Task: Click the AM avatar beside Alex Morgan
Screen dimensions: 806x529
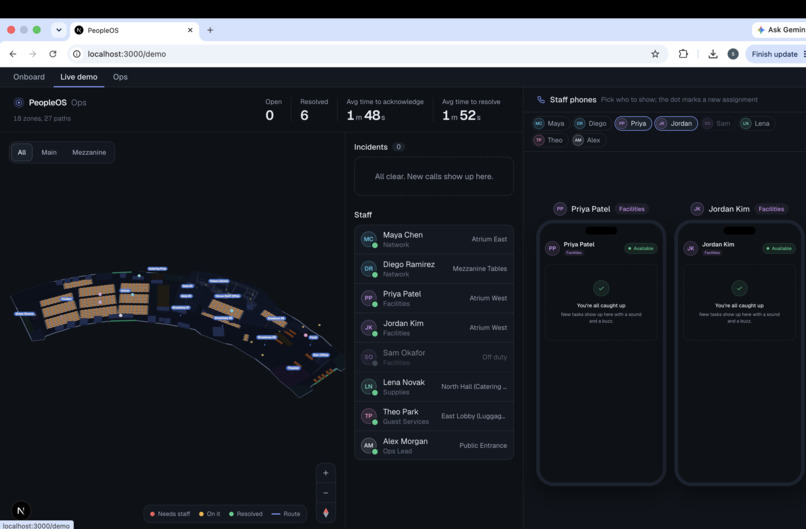Action: point(369,445)
